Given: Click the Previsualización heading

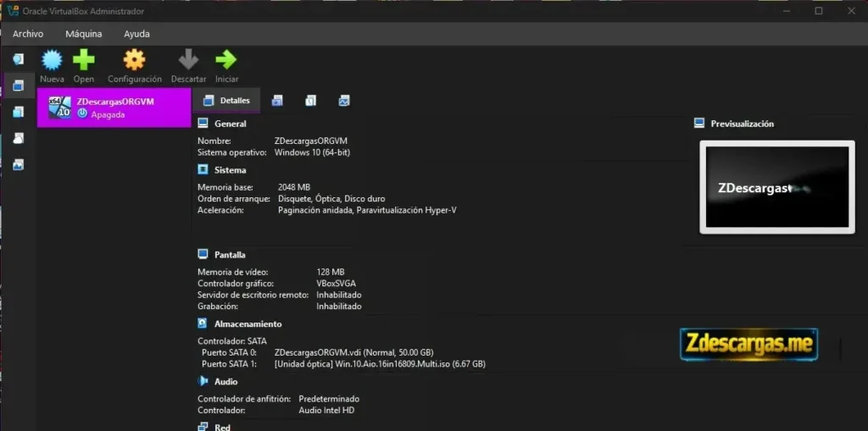Looking at the screenshot, I should pyautogui.click(x=743, y=124).
